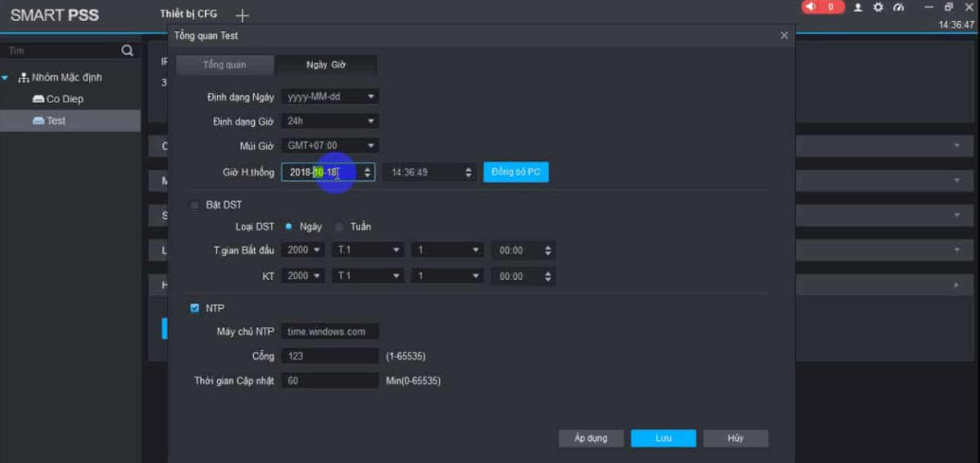Click the system performance gauge icon

click(x=898, y=8)
